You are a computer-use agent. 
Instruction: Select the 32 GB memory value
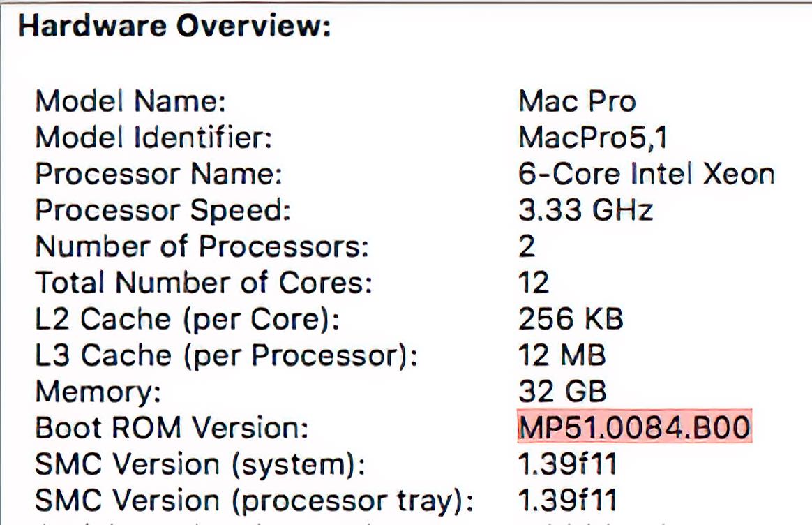(562, 391)
